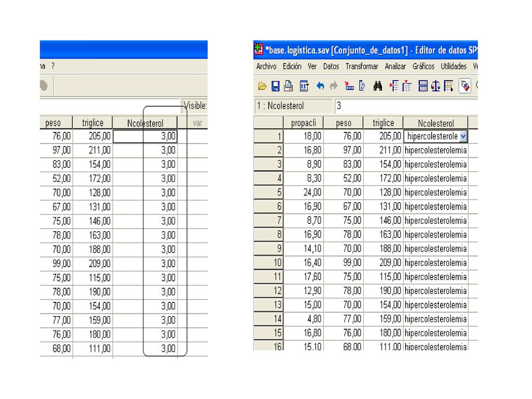
Task: Select the triglice column header in left window
Action: 92,123
